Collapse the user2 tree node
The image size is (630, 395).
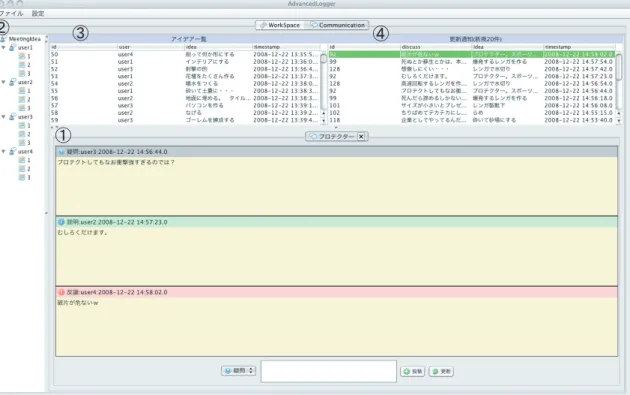(x=4, y=82)
